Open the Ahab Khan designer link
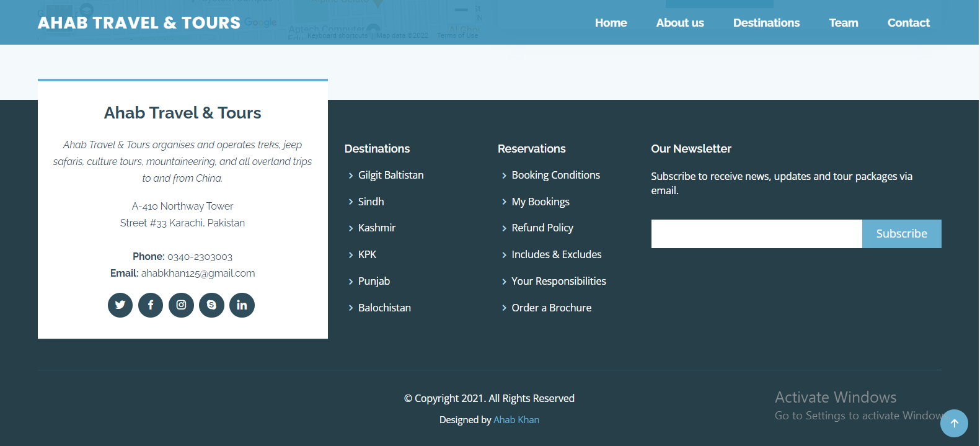This screenshot has width=980, height=446. coord(516,420)
